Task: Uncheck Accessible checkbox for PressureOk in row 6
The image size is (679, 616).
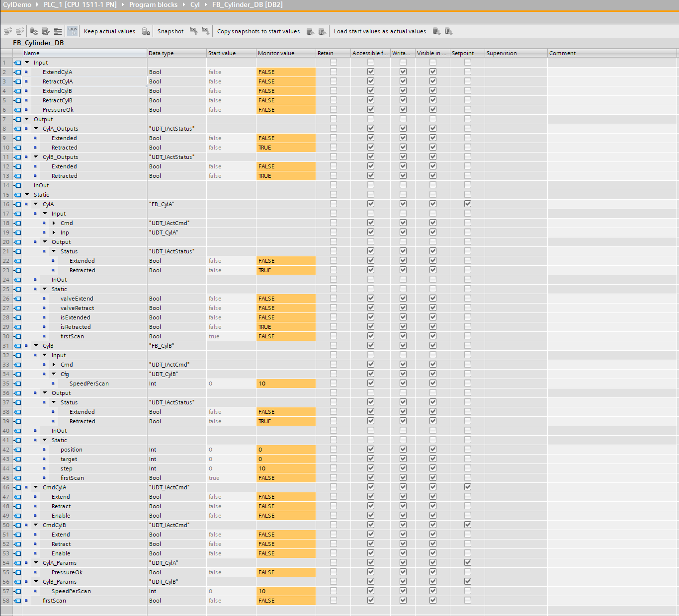Action: click(371, 109)
